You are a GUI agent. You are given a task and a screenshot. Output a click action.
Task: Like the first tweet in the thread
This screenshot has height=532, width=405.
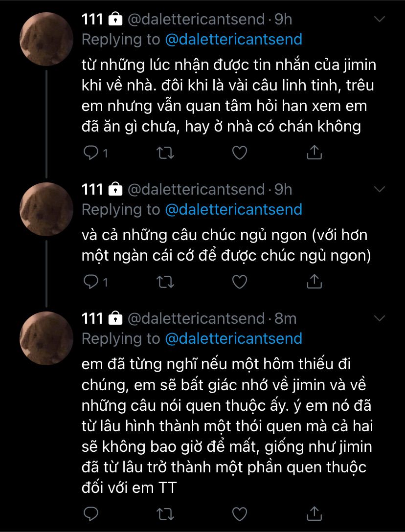point(239,153)
